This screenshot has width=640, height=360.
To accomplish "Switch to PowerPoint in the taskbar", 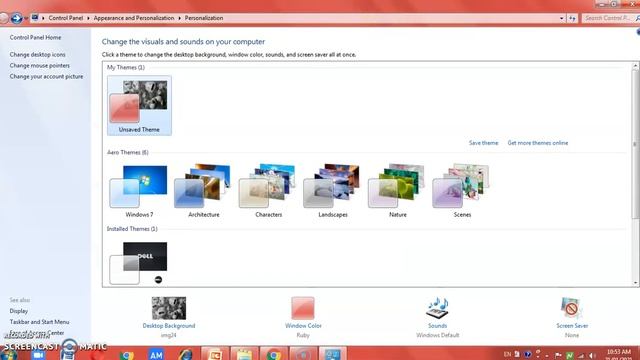I will pos(215,354).
